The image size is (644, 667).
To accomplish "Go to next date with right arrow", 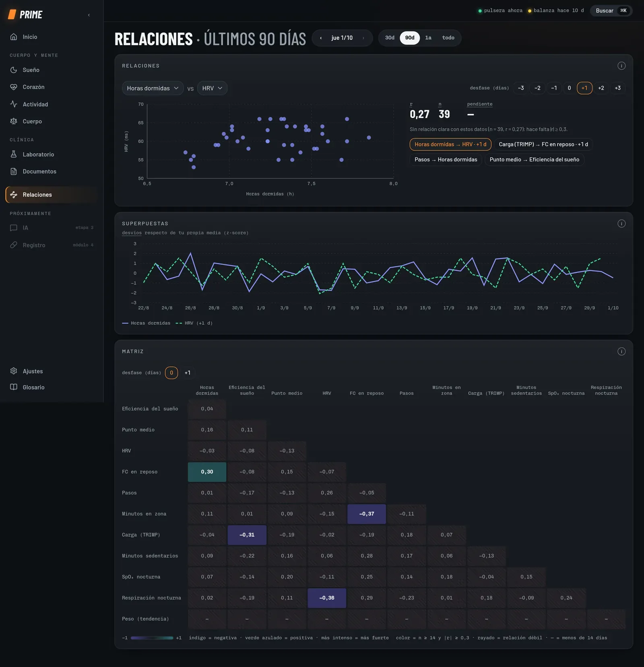I will (x=363, y=38).
